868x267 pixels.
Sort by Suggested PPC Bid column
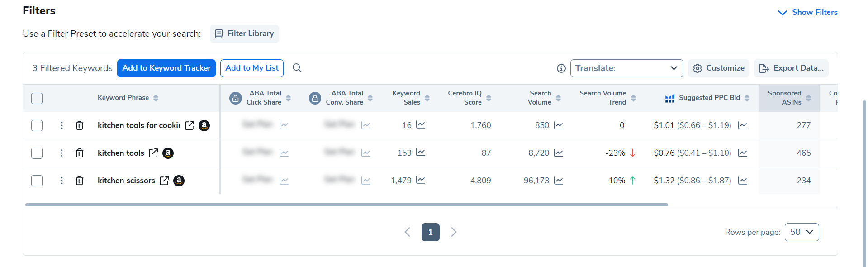tap(747, 98)
